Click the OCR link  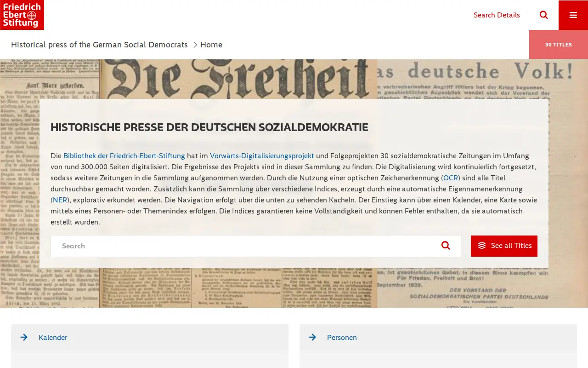coord(451,178)
